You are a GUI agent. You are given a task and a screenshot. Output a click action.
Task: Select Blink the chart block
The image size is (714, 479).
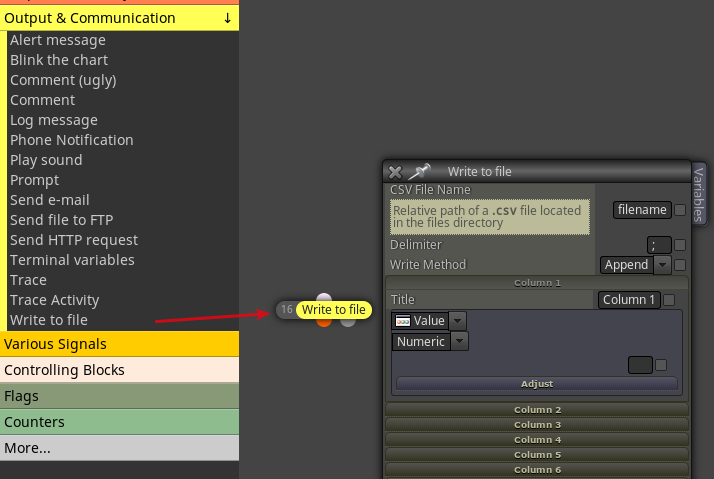click(59, 60)
